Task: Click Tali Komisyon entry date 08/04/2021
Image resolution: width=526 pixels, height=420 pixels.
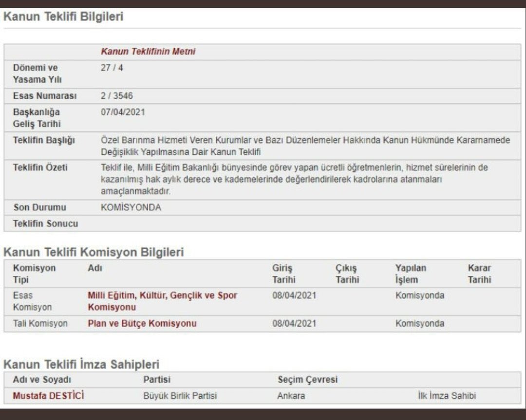Action: [x=294, y=324]
